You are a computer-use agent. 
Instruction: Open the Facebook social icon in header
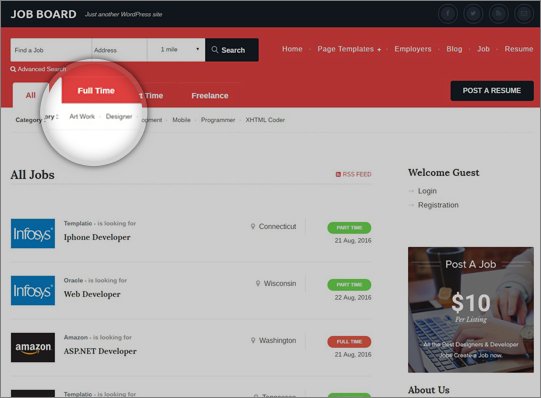coord(448,14)
